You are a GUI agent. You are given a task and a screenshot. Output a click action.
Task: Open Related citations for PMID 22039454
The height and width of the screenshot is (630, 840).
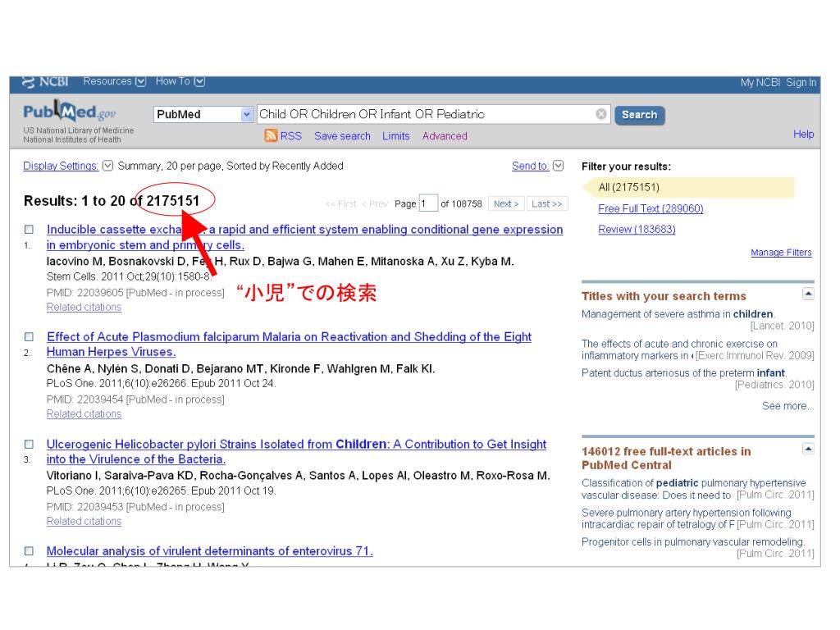84,413
